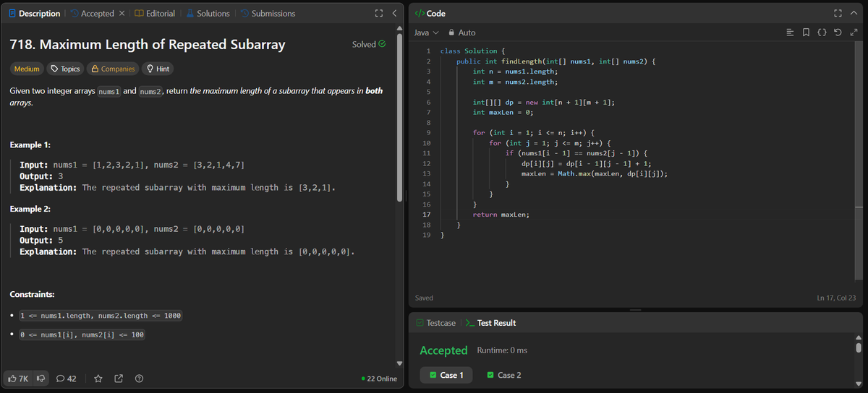Toggle the Auto lock setting

click(463, 33)
